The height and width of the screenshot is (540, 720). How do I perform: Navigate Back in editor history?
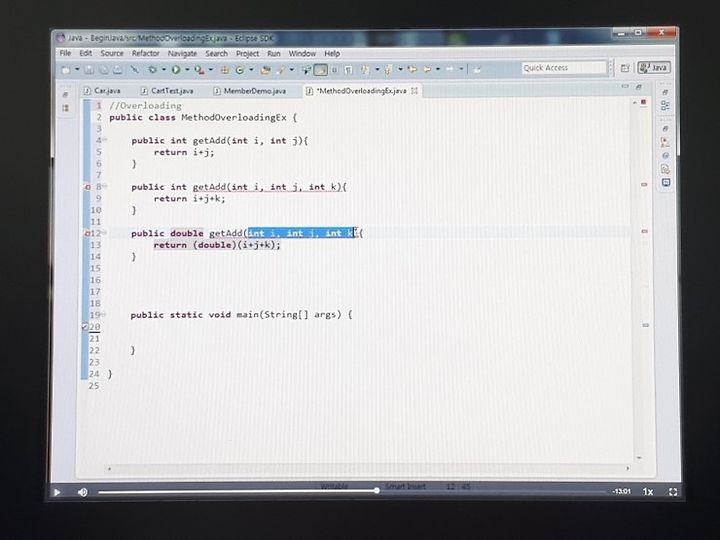point(428,69)
